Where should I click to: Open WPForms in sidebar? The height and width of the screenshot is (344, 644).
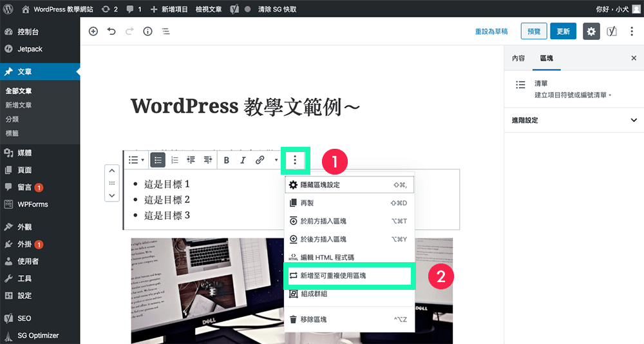click(x=40, y=204)
